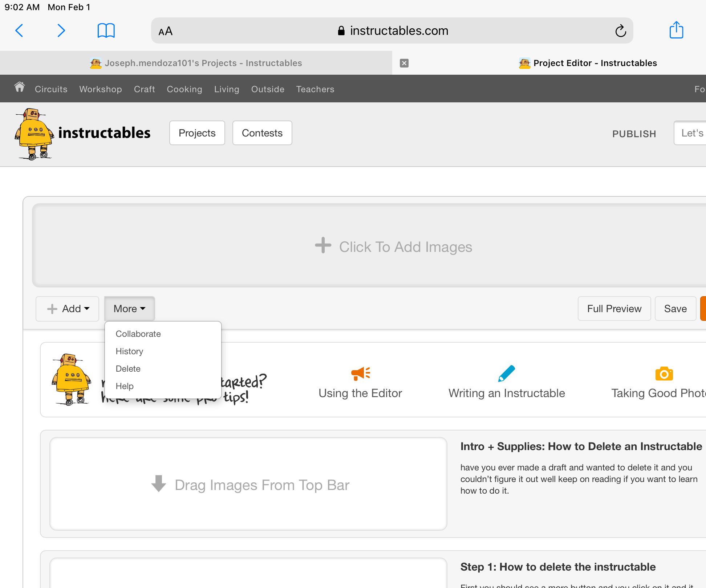Open the AA text size menu
Image resolution: width=706 pixels, height=588 pixels.
point(165,31)
